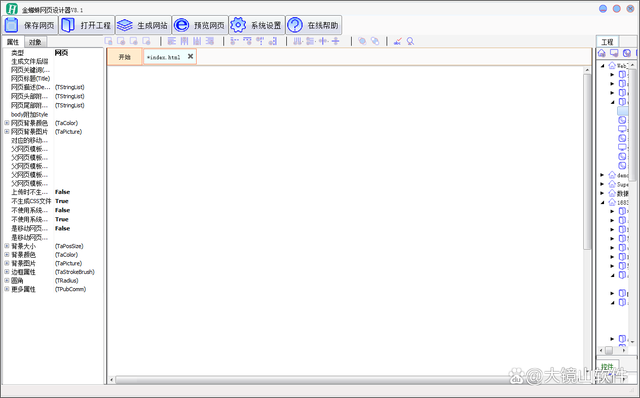The width and height of the screenshot is (640, 398).
Task: Click 网页标题(Title) property row
Action: tap(53, 78)
